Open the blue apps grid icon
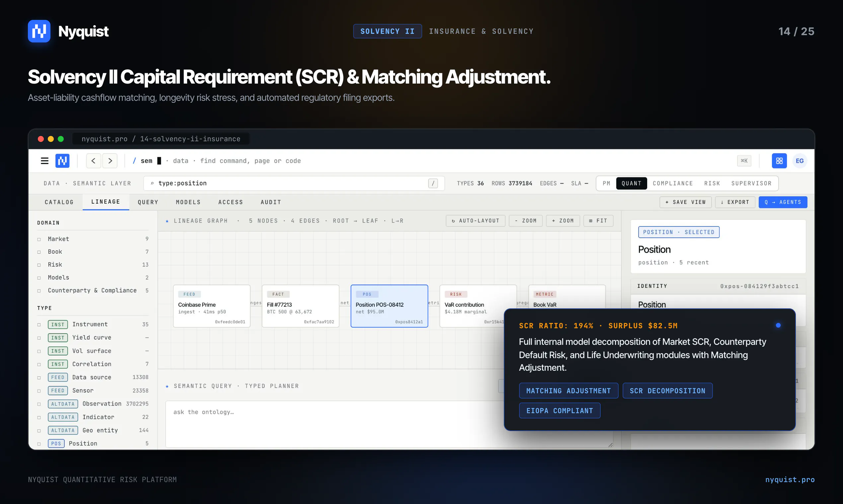This screenshot has height=504, width=843. [x=779, y=160]
